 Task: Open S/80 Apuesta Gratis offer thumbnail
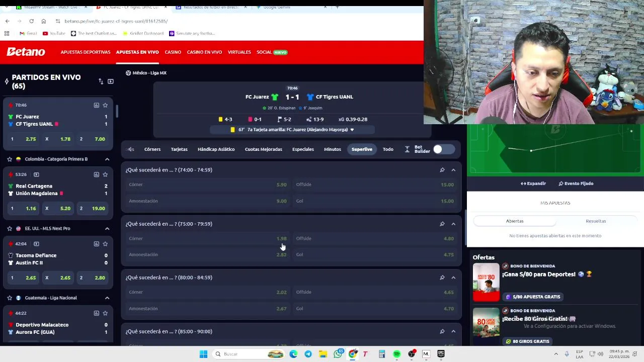tap(486, 282)
